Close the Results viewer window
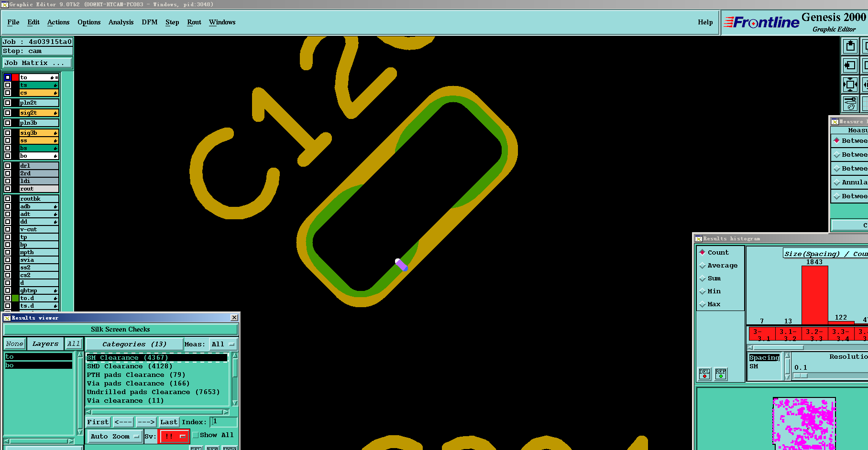Screen dimensions: 868x450 click(234, 318)
